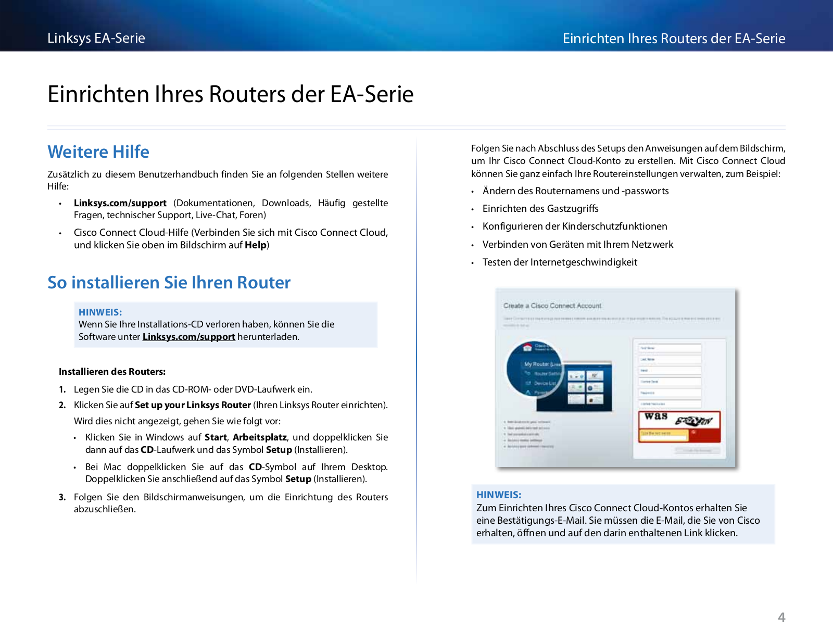Click the 'Bei Mac doppelklicken' bullet text
The width and height of the screenshot is (833, 644).
236,473
